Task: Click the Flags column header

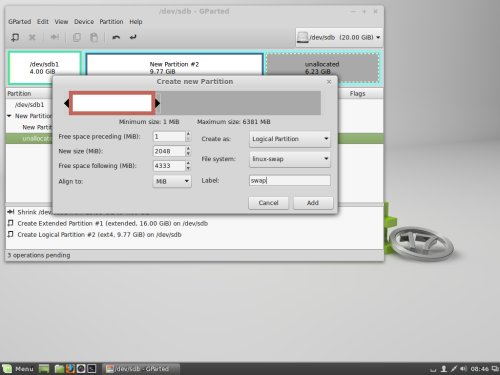Action: pyautogui.click(x=357, y=94)
